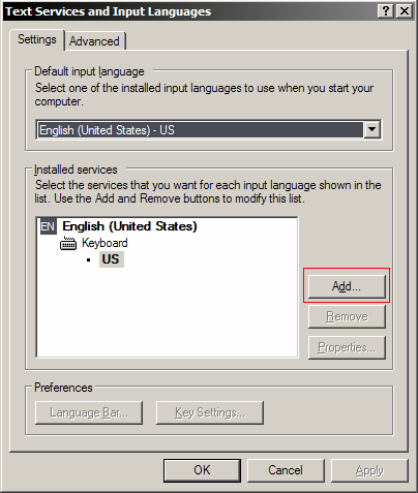Open the Advanced tab

(94, 41)
